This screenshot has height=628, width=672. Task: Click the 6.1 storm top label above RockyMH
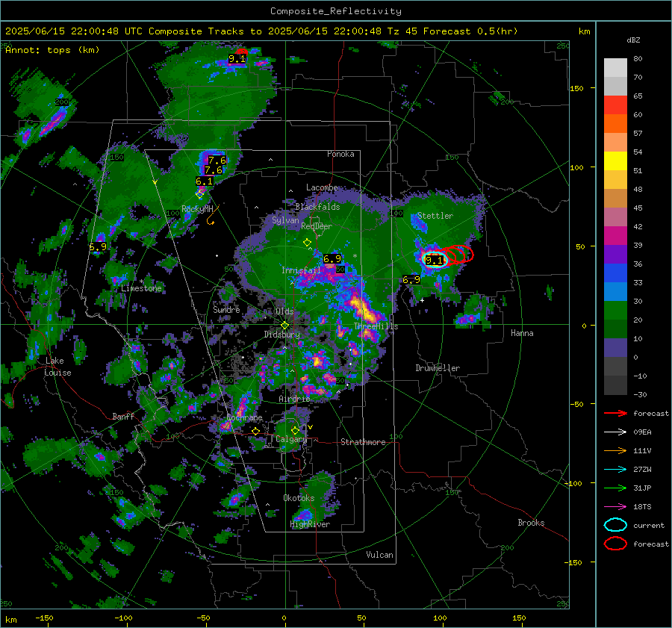(204, 181)
